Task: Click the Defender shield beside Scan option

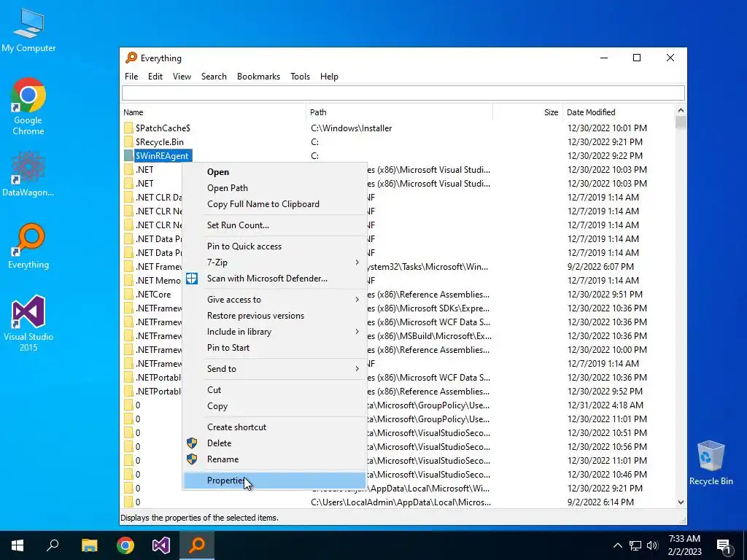Action: [192, 279]
